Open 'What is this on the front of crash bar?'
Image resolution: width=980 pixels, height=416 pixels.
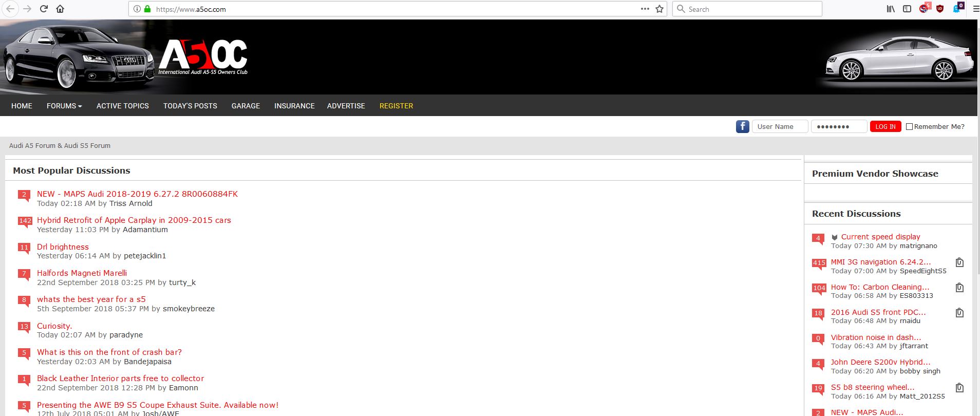[109, 352]
